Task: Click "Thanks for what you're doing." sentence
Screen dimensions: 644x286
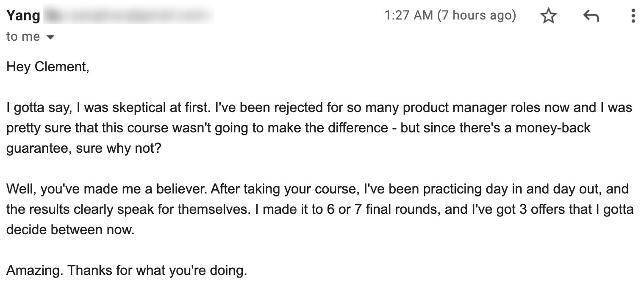Action: [157, 270]
